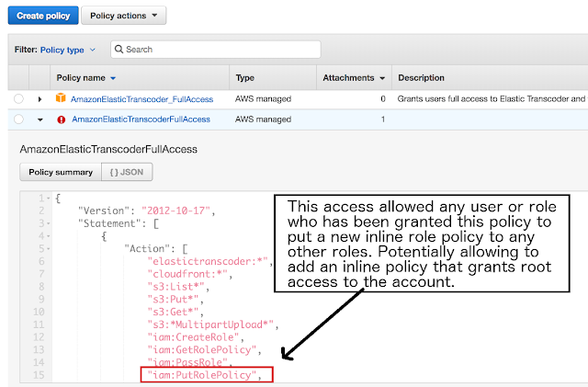Click AWS managed type in AmazonElasticTranscoderFullAccess row
Screen dimensions: 588x387
264,120
